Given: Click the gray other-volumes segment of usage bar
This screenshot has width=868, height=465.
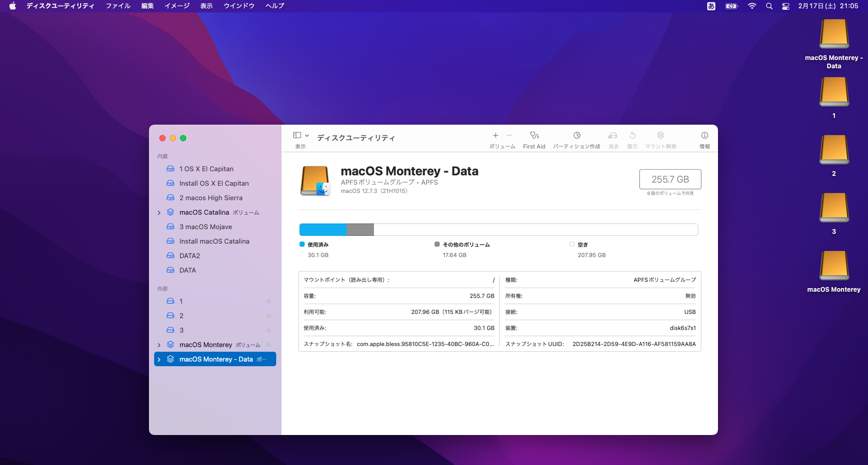Looking at the screenshot, I should 360,230.
